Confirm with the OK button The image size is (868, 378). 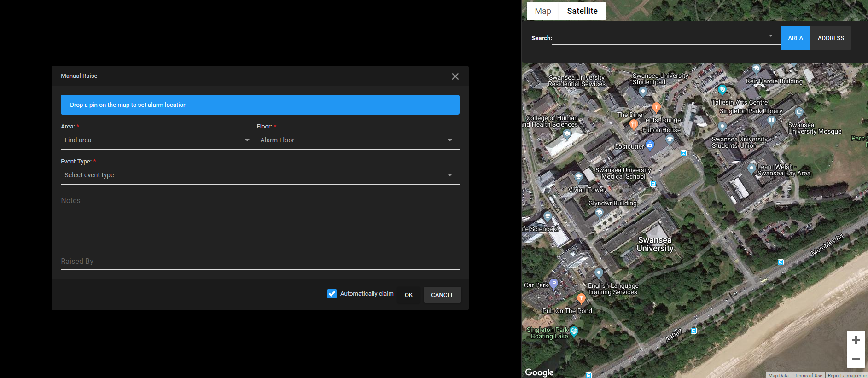409,295
